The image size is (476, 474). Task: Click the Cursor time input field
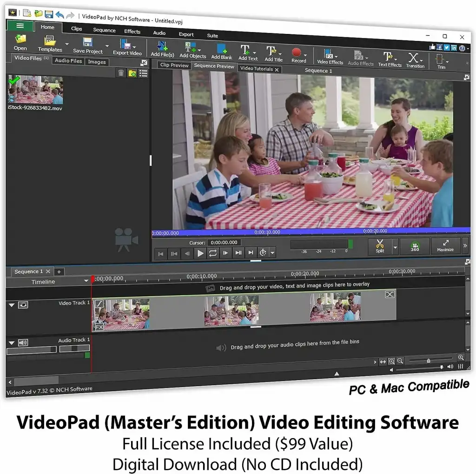pos(224,243)
